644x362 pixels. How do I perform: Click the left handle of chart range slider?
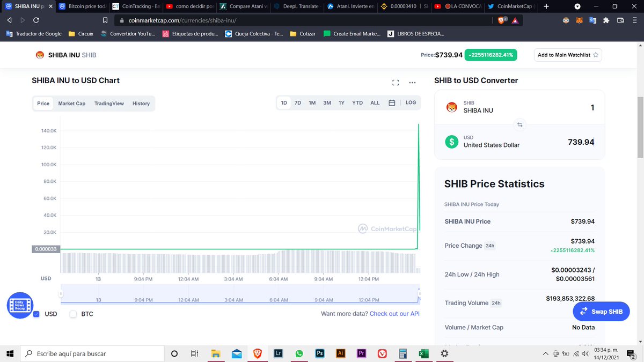point(61,294)
